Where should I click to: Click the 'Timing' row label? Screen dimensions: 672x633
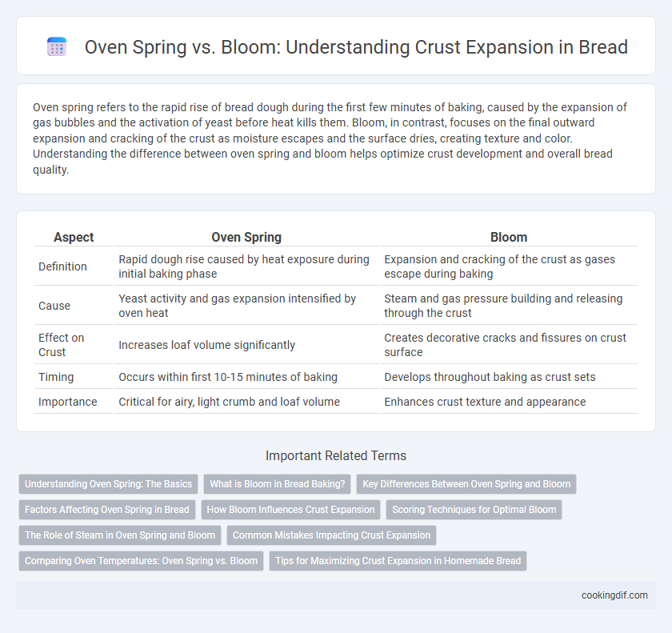tap(56, 377)
